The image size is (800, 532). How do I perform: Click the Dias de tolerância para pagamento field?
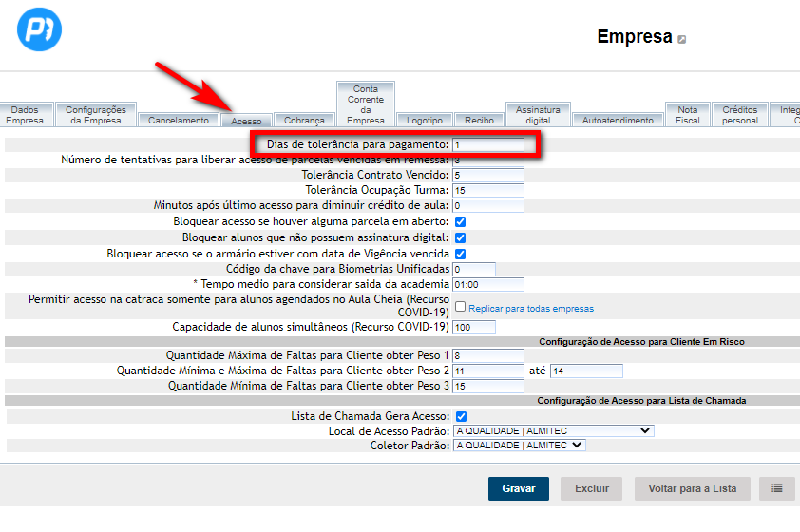(x=488, y=144)
